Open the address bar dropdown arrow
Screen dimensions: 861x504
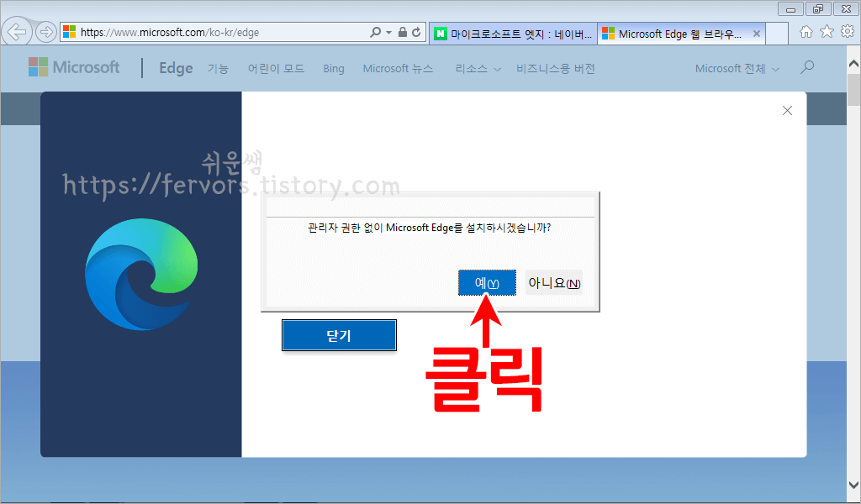pos(388,33)
